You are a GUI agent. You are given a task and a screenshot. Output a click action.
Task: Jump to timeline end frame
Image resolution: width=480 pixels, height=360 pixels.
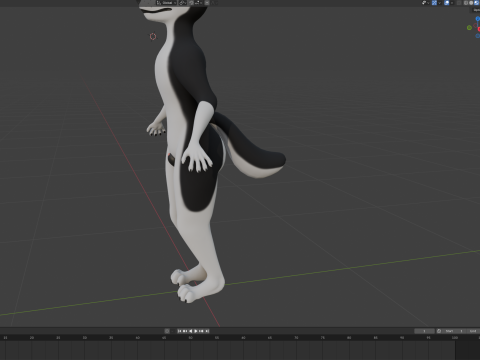pos(207,331)
